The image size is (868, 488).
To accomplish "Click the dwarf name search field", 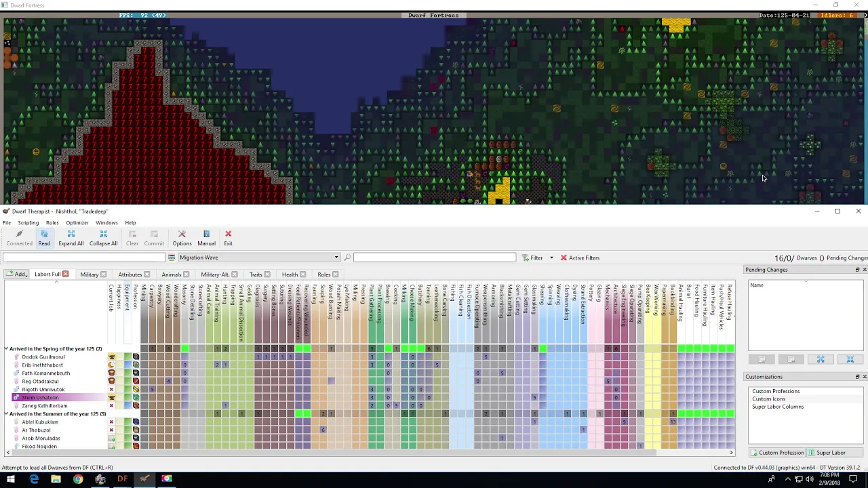I will (83, 258).
